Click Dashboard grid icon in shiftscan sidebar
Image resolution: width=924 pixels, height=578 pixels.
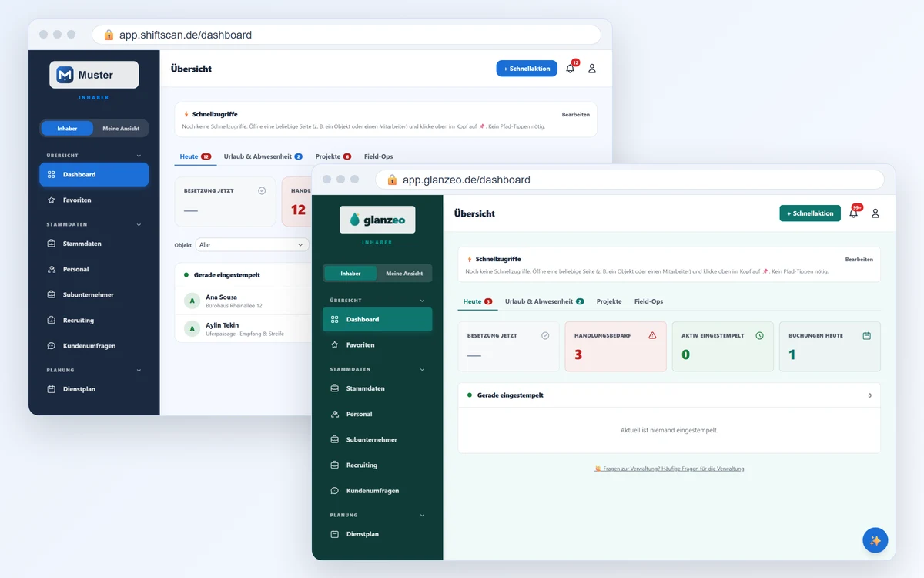click(51, 174)
